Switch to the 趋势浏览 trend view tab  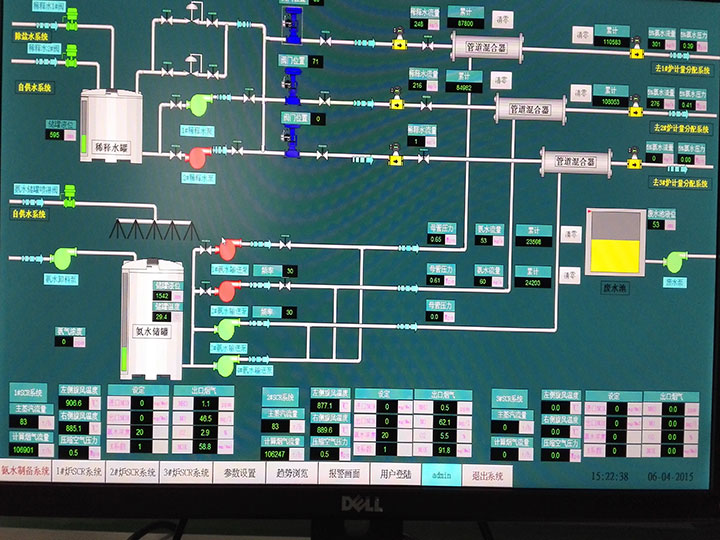(x=291, y=474)
